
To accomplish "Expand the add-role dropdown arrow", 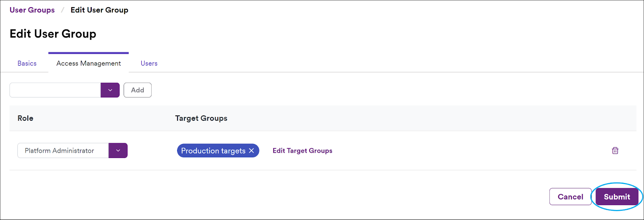I will pyautogui.click(x=110, y=90).
